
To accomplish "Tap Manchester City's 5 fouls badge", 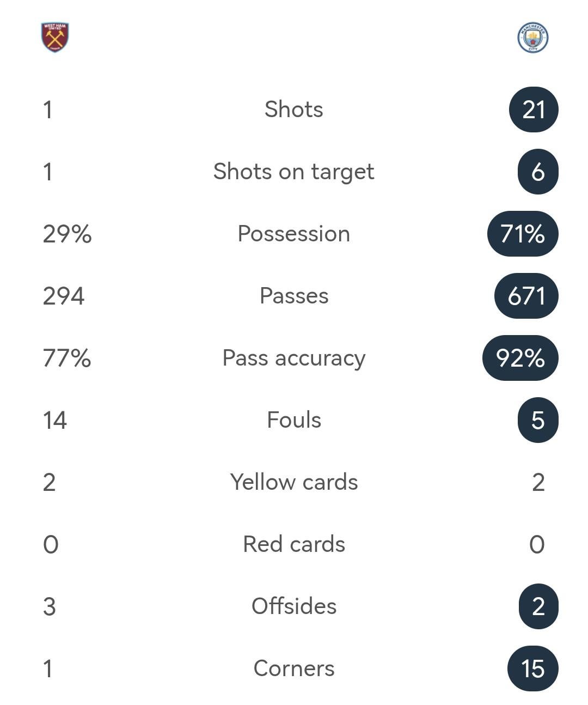I will tap(538, 420).
